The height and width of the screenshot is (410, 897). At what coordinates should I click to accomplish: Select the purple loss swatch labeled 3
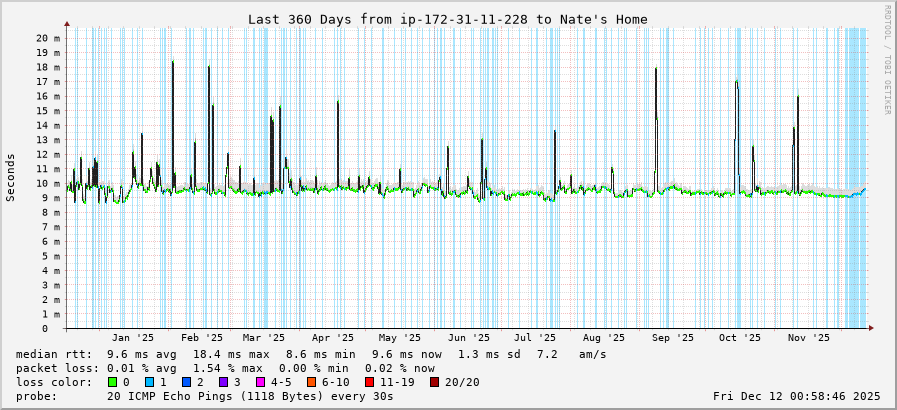click(223, 382)
